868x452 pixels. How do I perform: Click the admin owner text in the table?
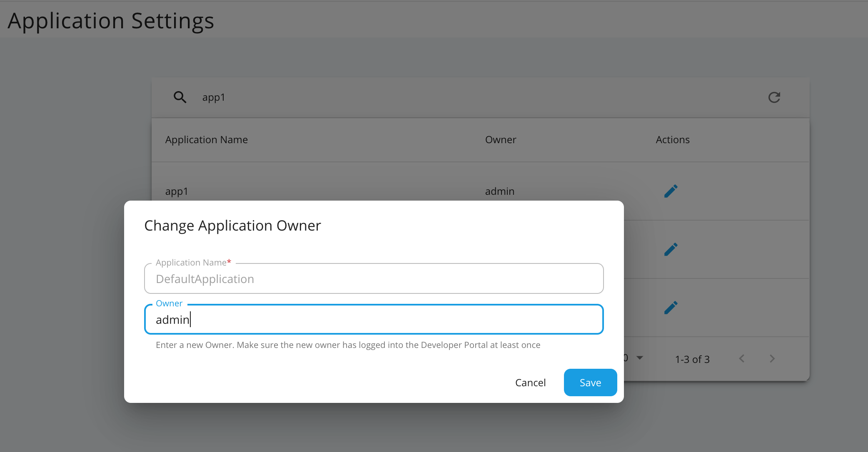pos(499,191)
